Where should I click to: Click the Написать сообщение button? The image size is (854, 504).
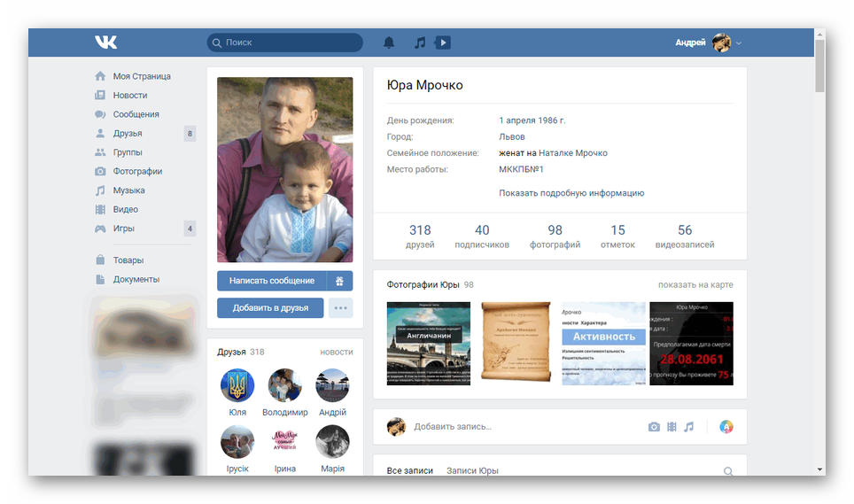271,281
